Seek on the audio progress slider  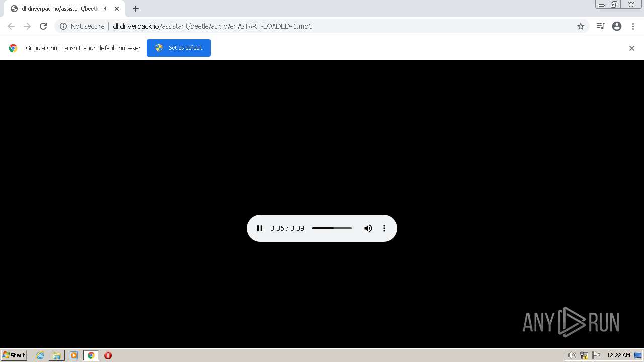coord(332,228)
